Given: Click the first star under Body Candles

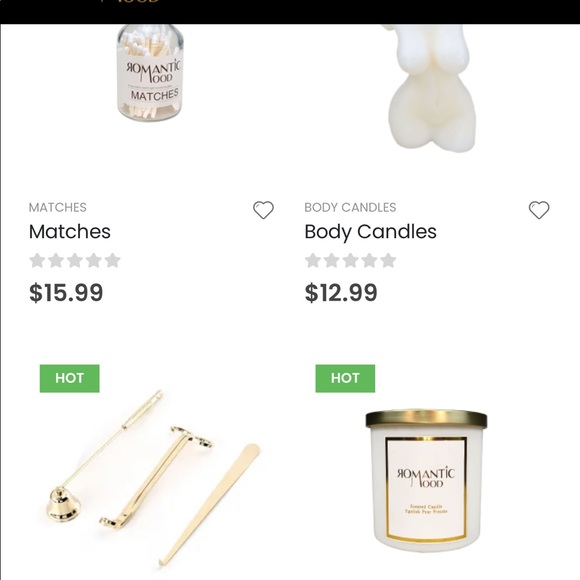Looking at the screenshot, I should click(313, 260).
